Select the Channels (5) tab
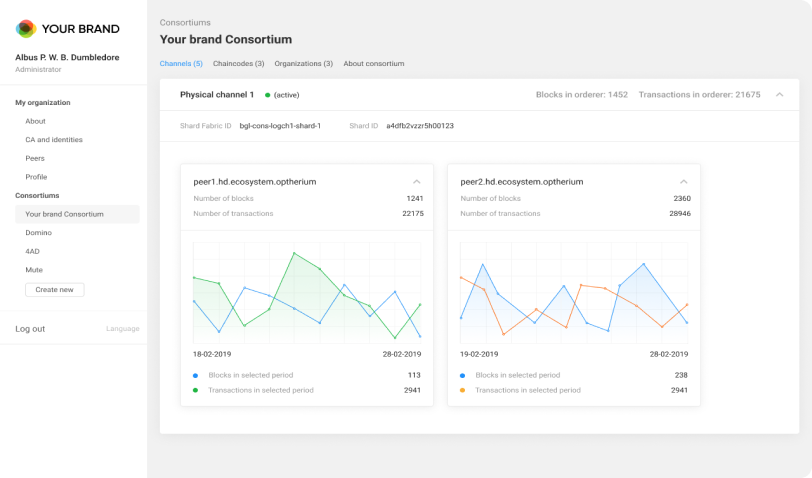Screen dimensions: 812x478 pos(181,63)
